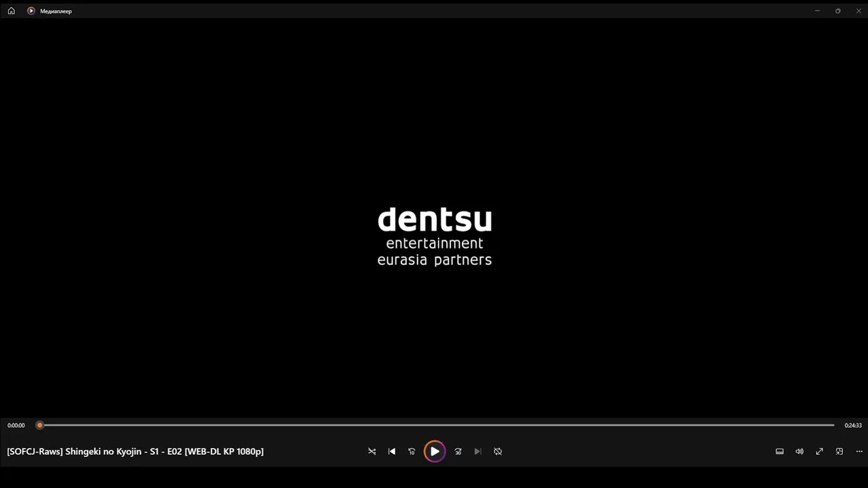Go to the Home page icon
This screenshot has height=488, width=868.
(x=12, y=11)
